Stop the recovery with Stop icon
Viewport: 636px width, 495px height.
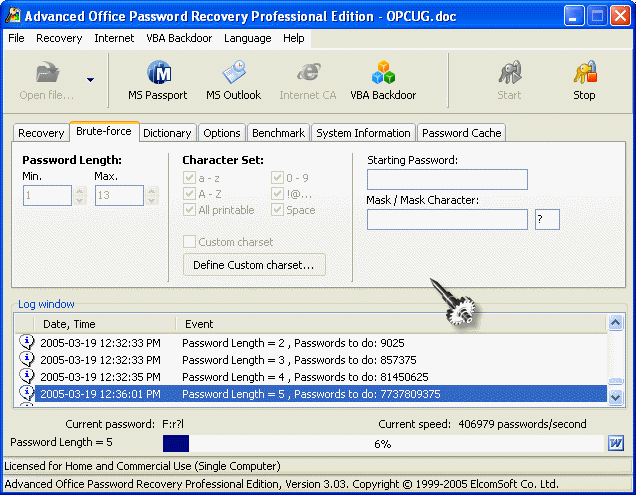click(584, 72)
